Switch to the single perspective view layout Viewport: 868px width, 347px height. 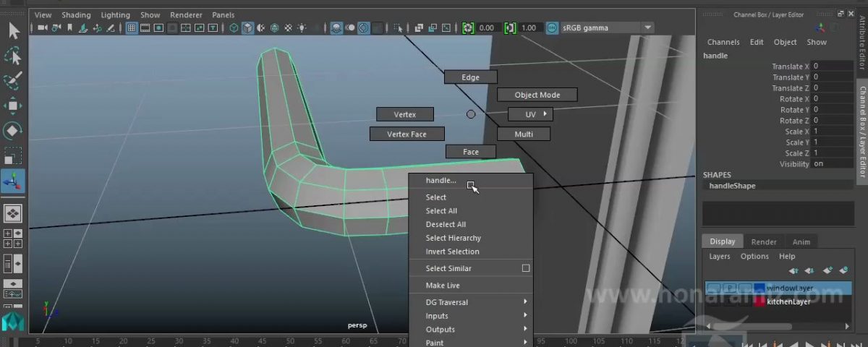coord(13,213)
